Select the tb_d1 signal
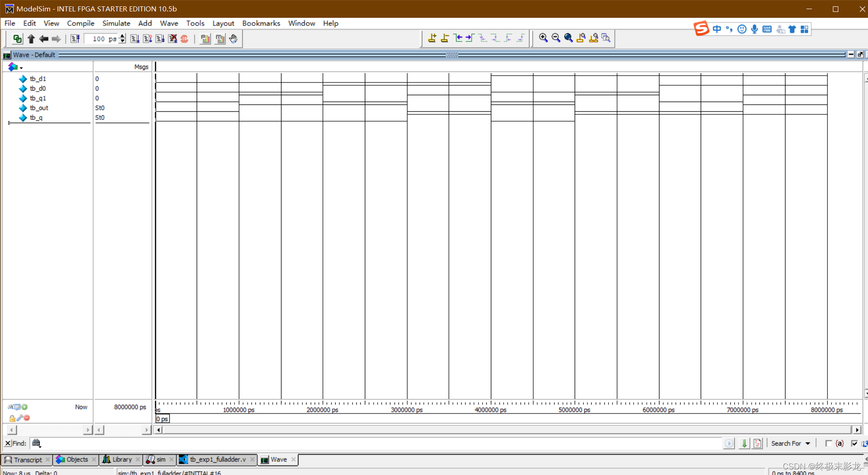 coord(38,79)
